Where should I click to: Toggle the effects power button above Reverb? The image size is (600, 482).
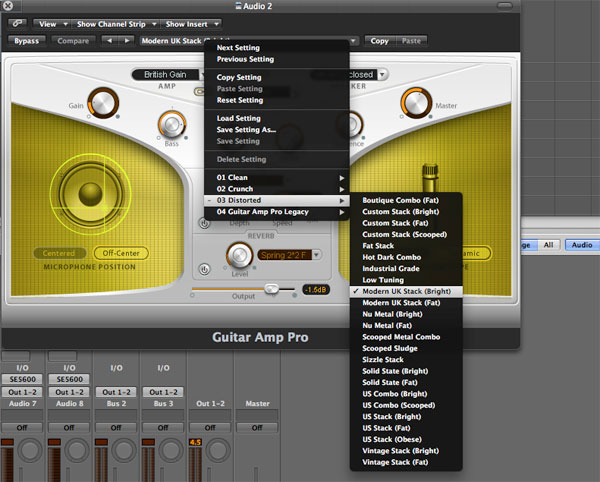204,223
